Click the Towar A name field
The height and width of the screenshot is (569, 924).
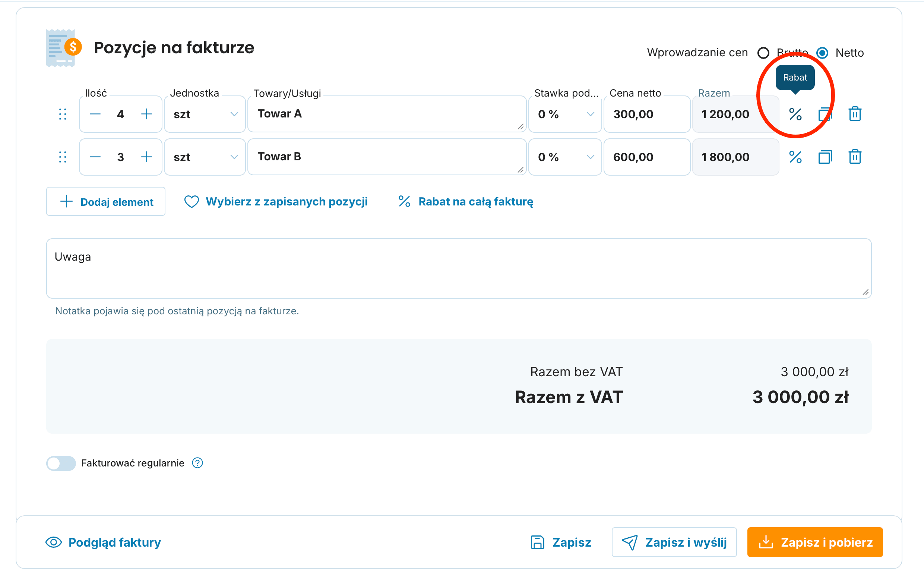[x=387, y=114]
